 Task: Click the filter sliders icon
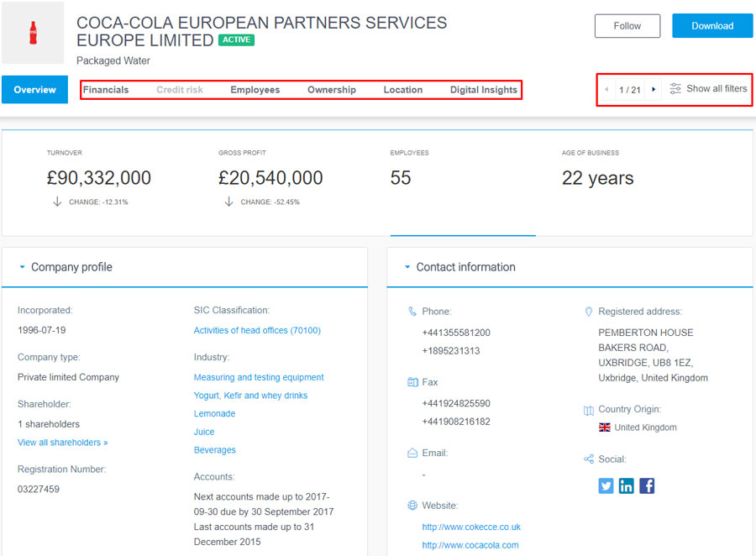(x=675, y=89)
